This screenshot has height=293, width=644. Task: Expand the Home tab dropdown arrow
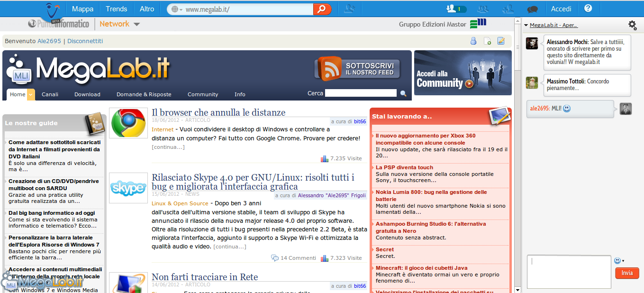tap(31, 94)
